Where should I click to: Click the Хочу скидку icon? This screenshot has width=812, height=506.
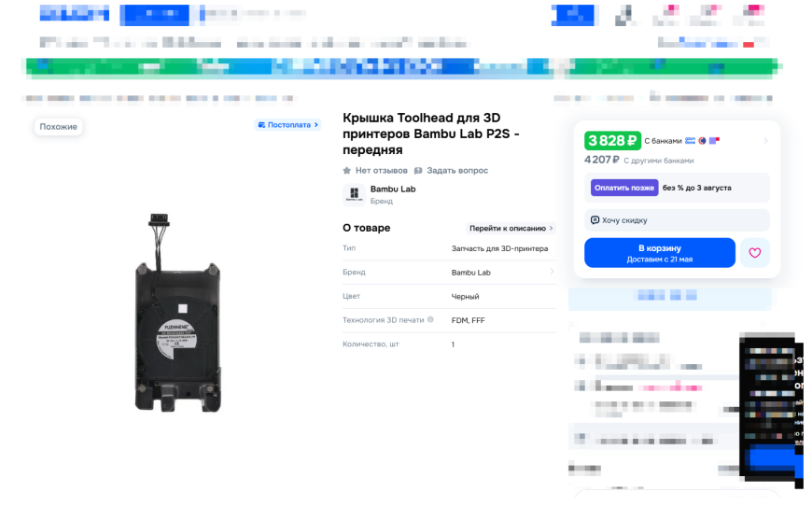point(595,220)
